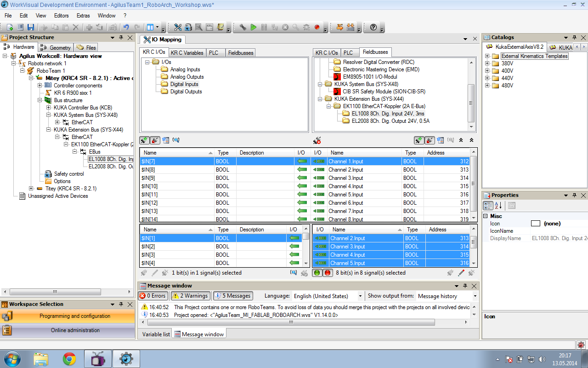Open the Extras menu
The image size is (588, 368).
tap(83, 15)
